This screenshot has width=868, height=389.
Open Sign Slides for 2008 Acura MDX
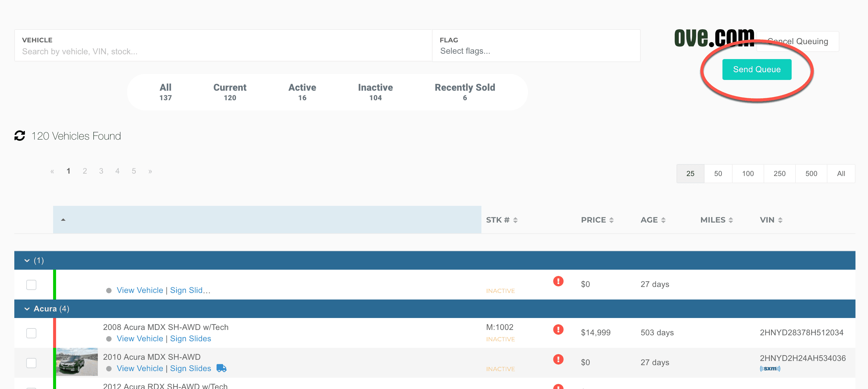[190, 339]
